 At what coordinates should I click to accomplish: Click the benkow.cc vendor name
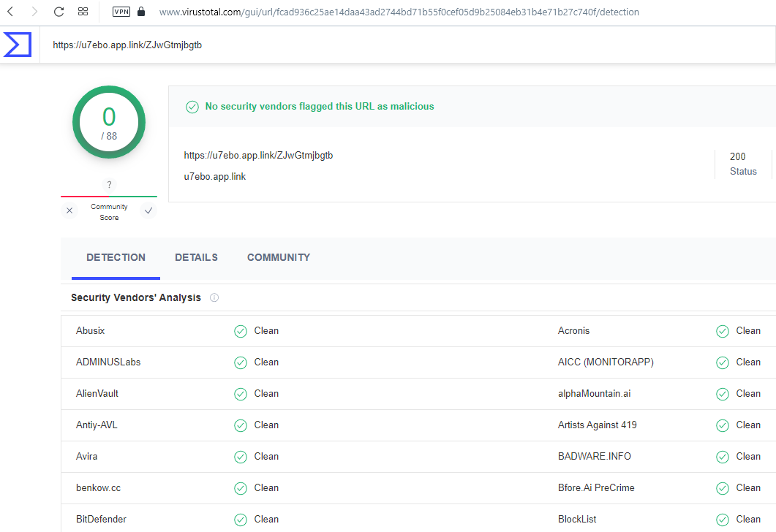(98, 488)
